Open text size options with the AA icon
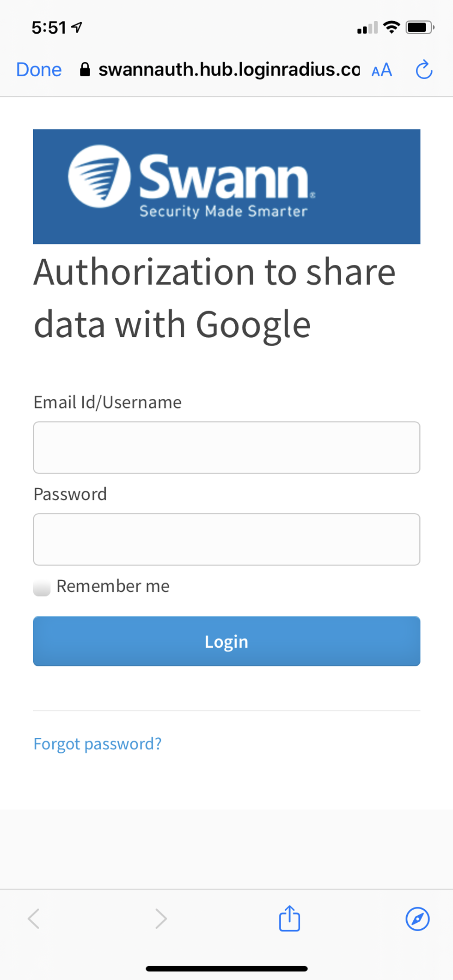 [381, 70]
